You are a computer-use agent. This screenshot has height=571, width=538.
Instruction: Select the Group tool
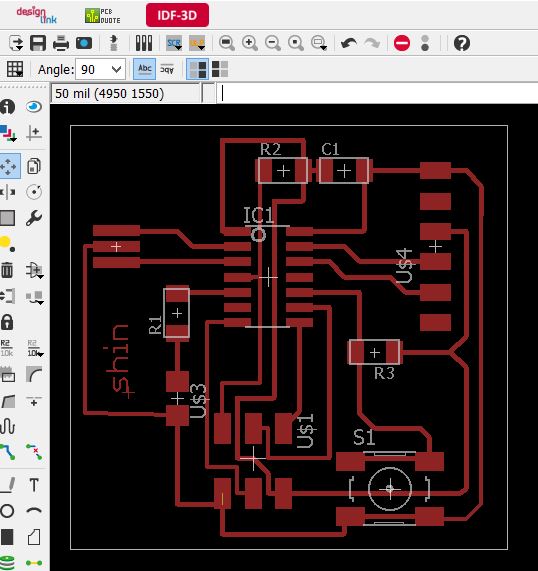point(7,218)
